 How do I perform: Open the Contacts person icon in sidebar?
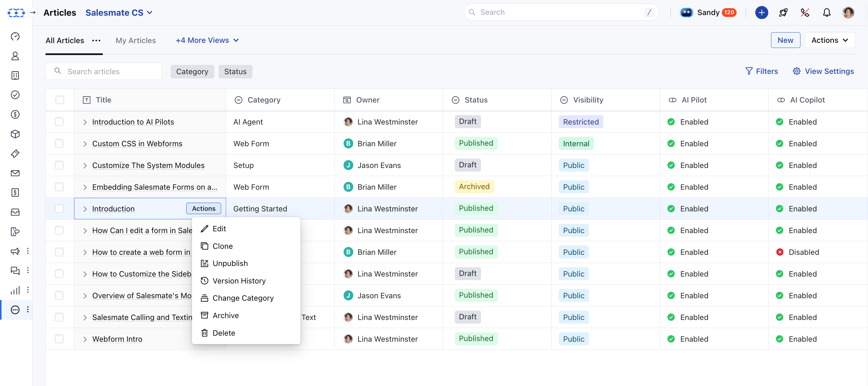pyautogui.click(x=15, y=56)
